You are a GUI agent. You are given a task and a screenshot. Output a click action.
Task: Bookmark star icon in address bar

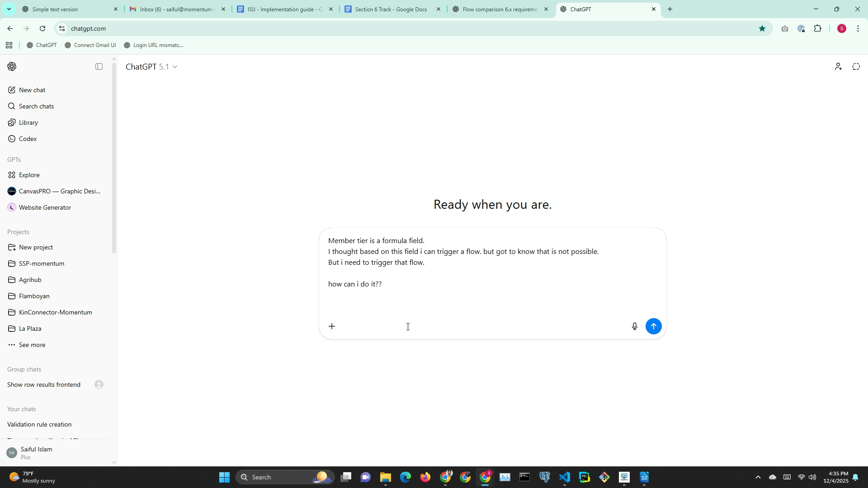[762, 28]
